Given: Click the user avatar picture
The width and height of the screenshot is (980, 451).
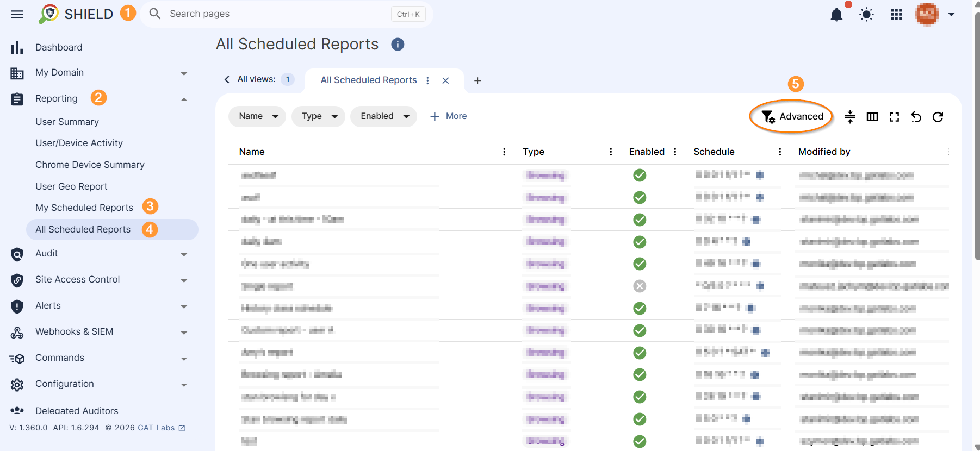Looking at the screenshot, I should point(927,14).
